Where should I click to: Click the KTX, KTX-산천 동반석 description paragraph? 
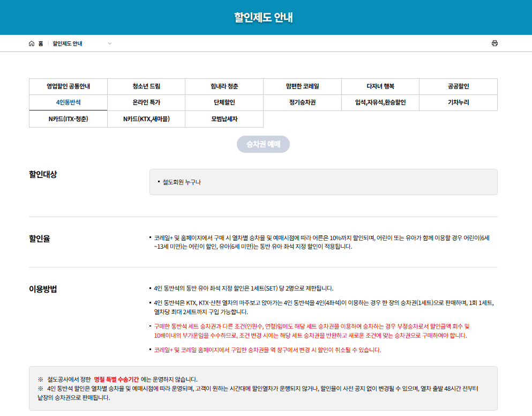coord(324,307)
